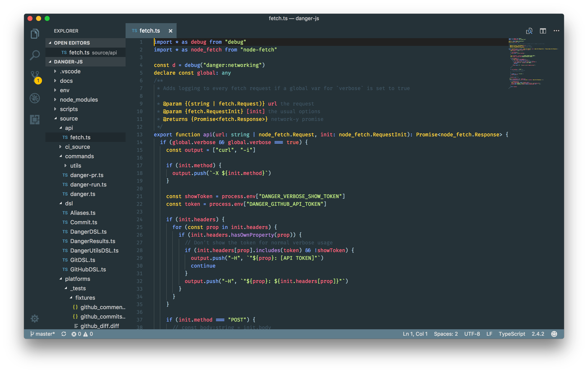Switch to the fetch.ts tab
This screenshot has height=373, width=588.
(149, 30)
